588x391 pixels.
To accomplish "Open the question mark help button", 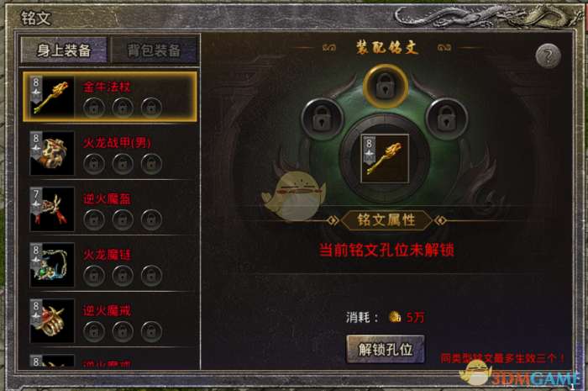I will pos(548,56).
